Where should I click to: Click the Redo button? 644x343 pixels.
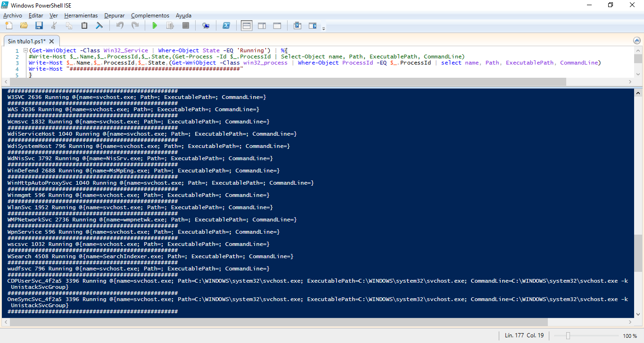pyautogui.click(x=136, y=25)
